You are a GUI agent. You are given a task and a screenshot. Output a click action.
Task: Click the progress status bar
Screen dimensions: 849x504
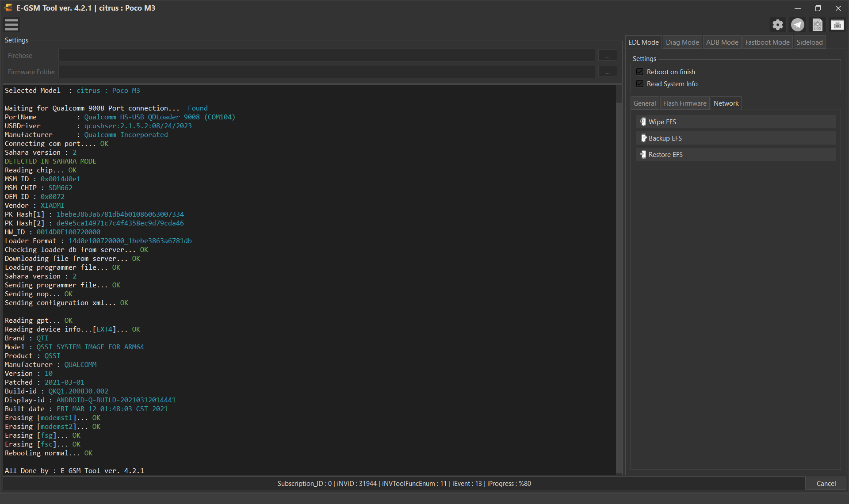pos(404,484)
